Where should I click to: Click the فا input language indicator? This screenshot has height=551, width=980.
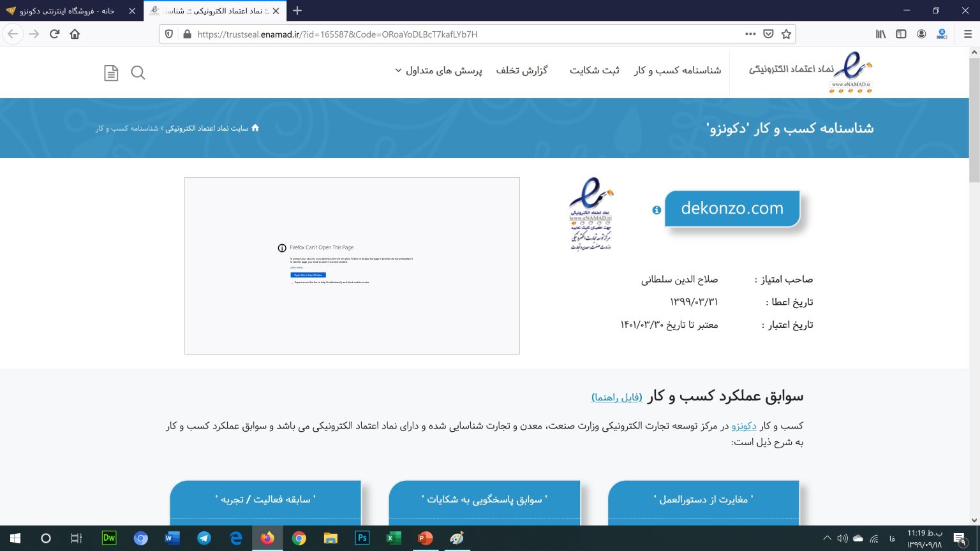892,539
